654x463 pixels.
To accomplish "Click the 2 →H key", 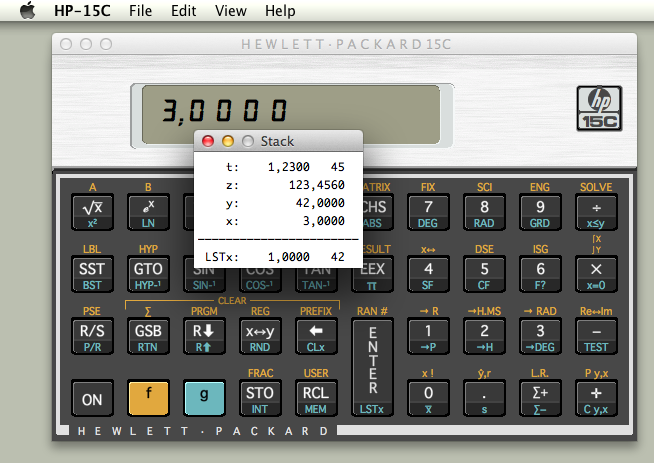I will click(484, 336).
